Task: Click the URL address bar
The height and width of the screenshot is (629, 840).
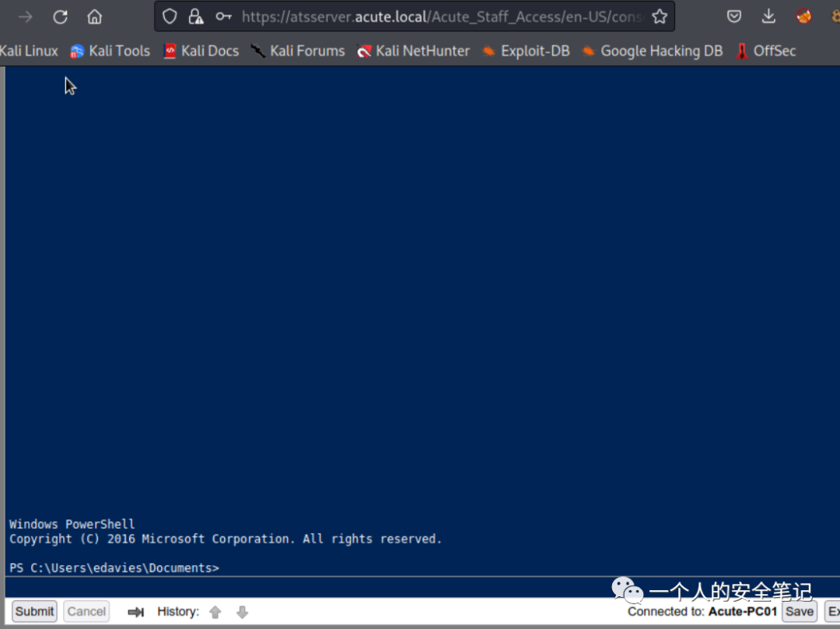Action: point(439,17)
